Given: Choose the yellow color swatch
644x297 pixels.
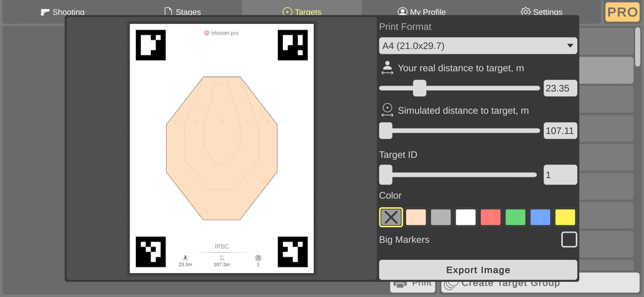Looking at the screenshot, I should (565, 217).
